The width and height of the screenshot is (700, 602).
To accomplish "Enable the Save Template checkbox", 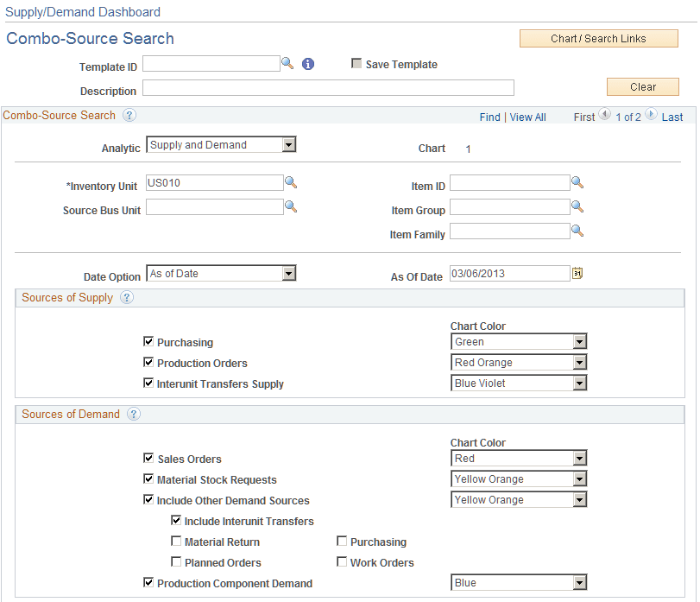I will click(356, 63).
